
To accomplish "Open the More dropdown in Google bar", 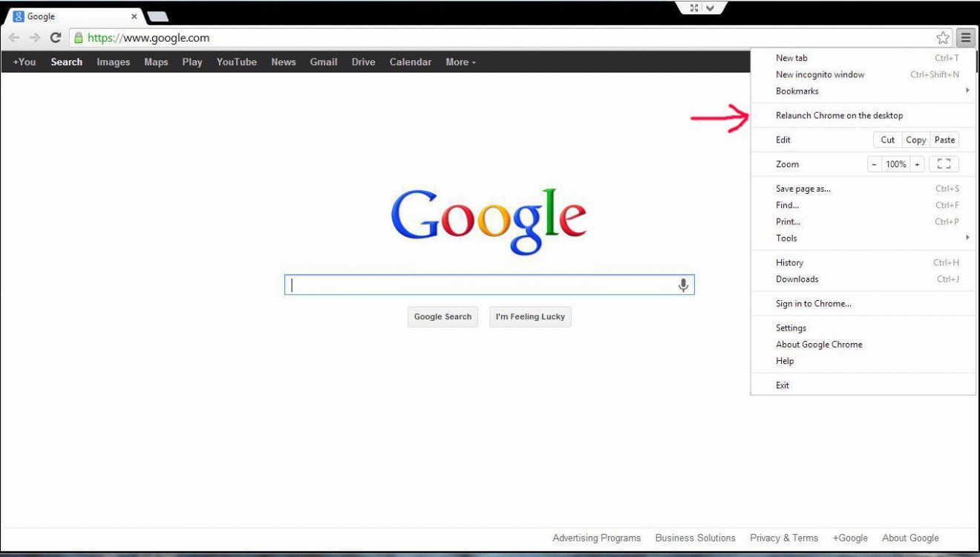I will click(461, 62).
